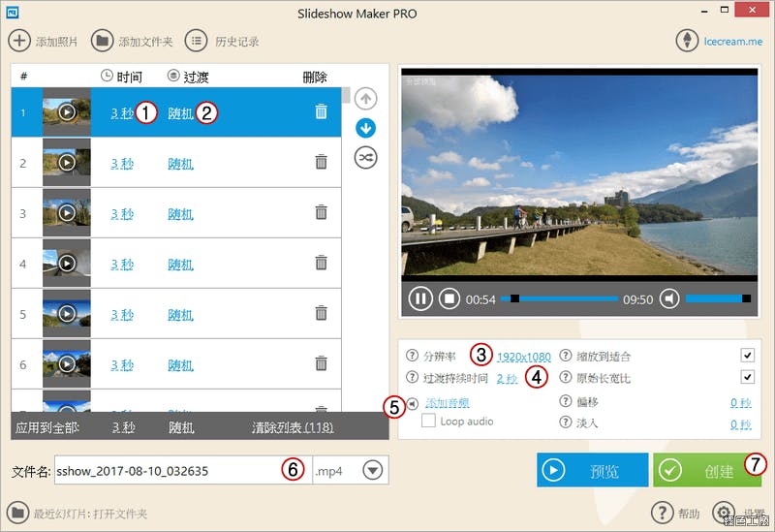Click 添加音频 to add audio
This screenshot has height=532, width=775.
[448, 403]
